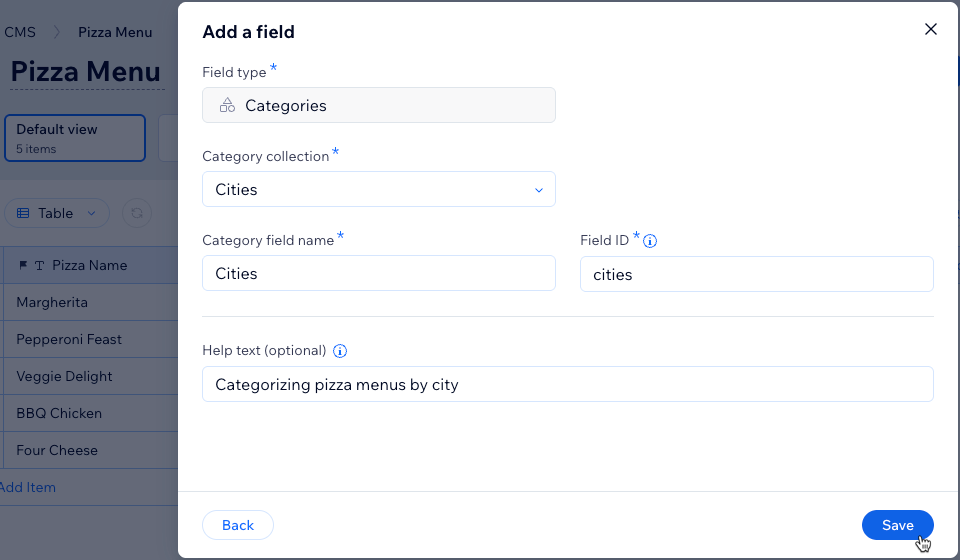960x560 pixels.
Task: Click the primary field flag icon
Action: click(x=23, y=265)
